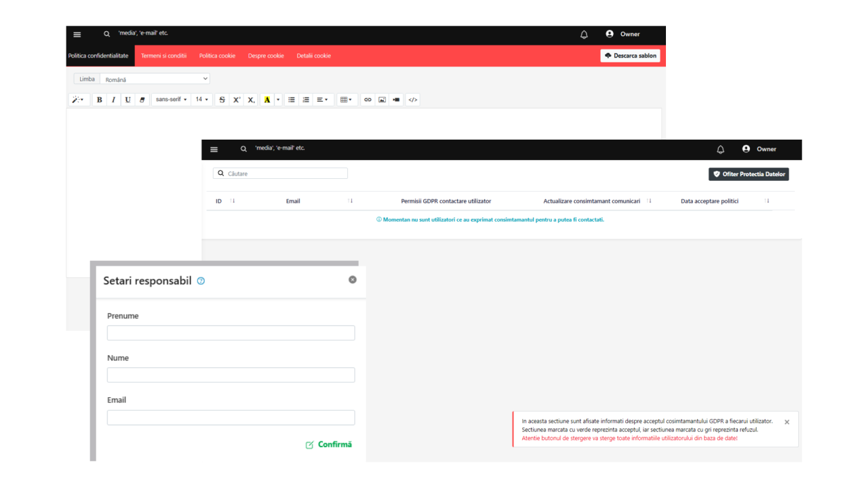Switch to the Termeni si conditii tab
868x488 pixels.
point(163,56)
